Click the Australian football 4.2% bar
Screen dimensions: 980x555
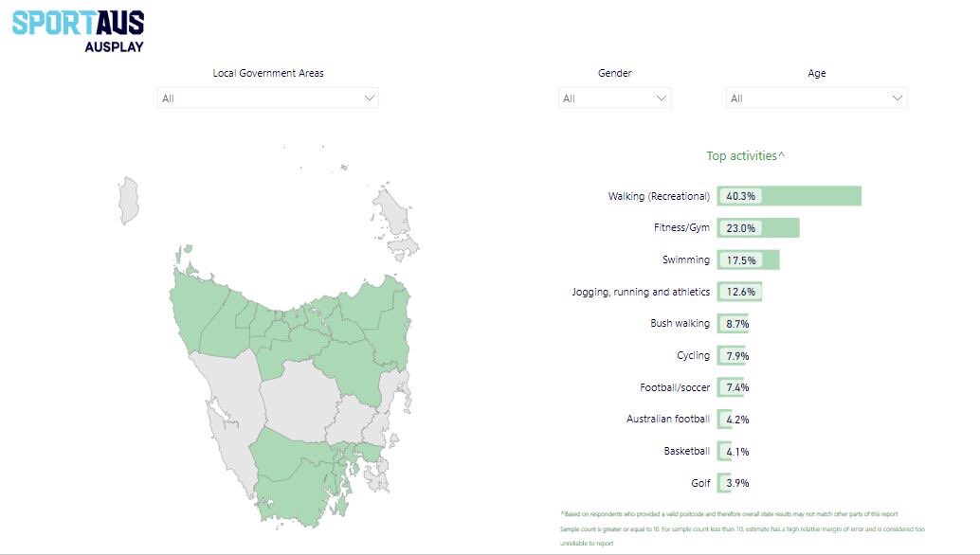[x=726, y=419]
